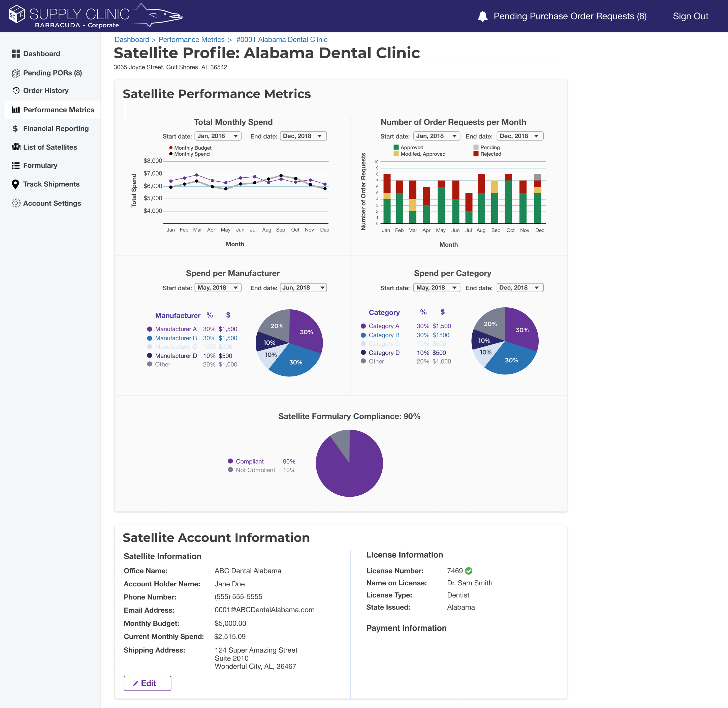Toggle Category C legend row
Image resolution: width=728 pixels, height=708 pixels.
click(x=406, y=344)
